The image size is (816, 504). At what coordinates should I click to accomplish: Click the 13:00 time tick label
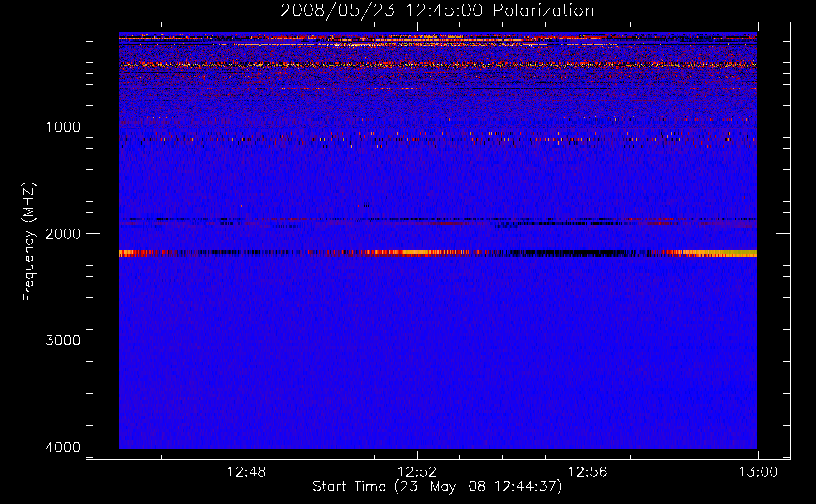click(758, 472)
